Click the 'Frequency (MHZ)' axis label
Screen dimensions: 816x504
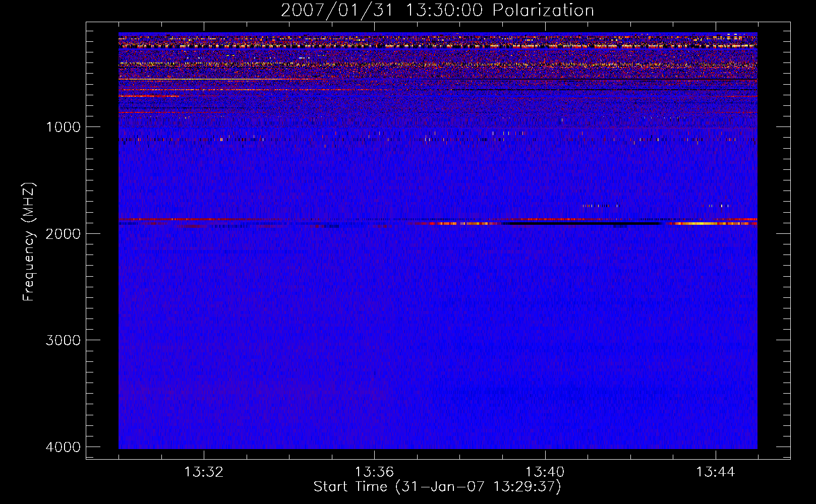[29, 241]
